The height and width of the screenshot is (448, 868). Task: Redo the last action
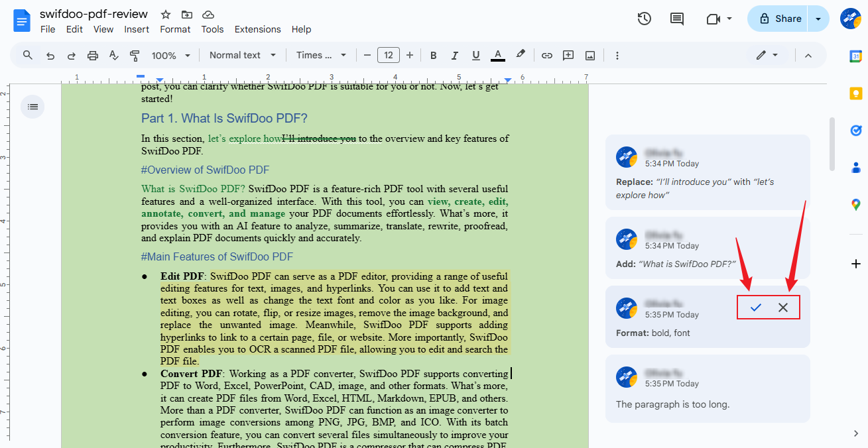72,56
